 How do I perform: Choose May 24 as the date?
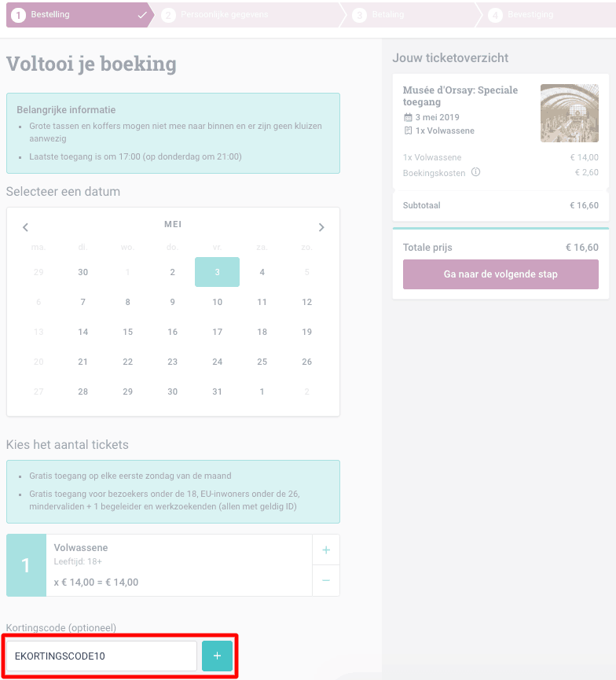(217, 362)
